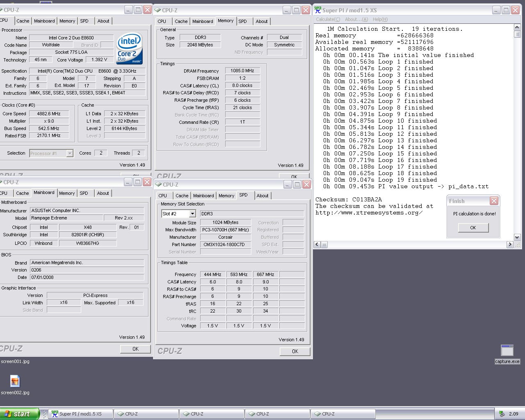Click Super PI title bar icon

(317, 10)
